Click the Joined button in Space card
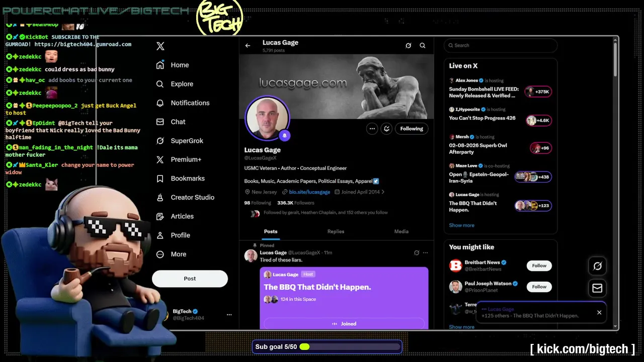644x362 pixels. click(x=344, y=324)
